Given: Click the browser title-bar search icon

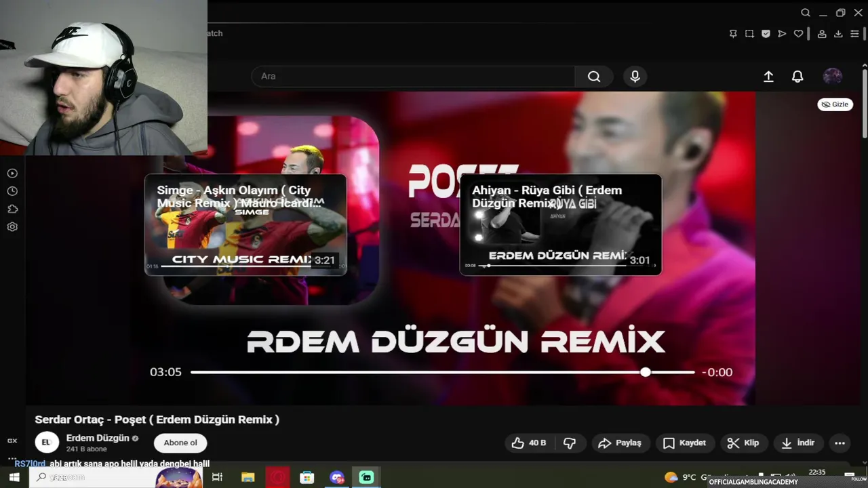Looking at the screenshot, I should pyautogui.click(x=806, y=13).
